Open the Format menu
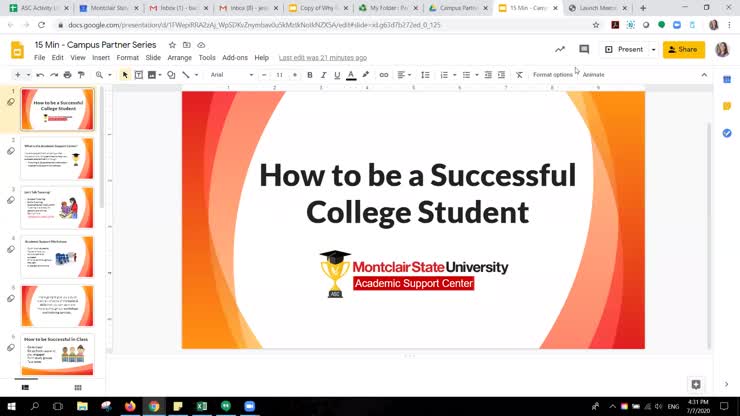 (x=127, y=58)
